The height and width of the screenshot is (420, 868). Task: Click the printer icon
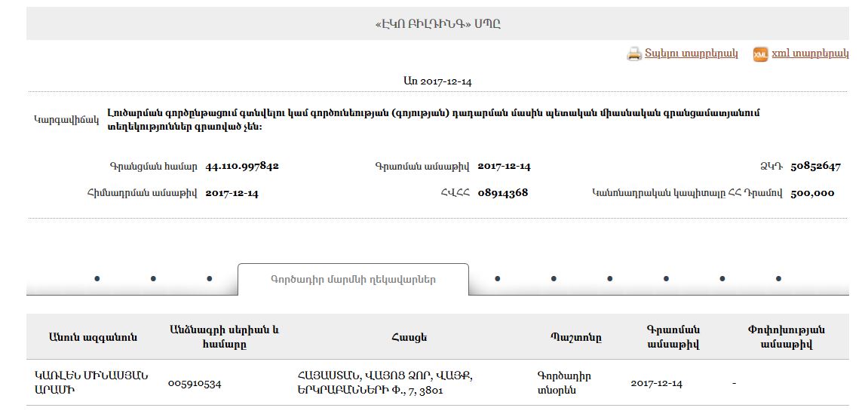(x=633, y=54)
